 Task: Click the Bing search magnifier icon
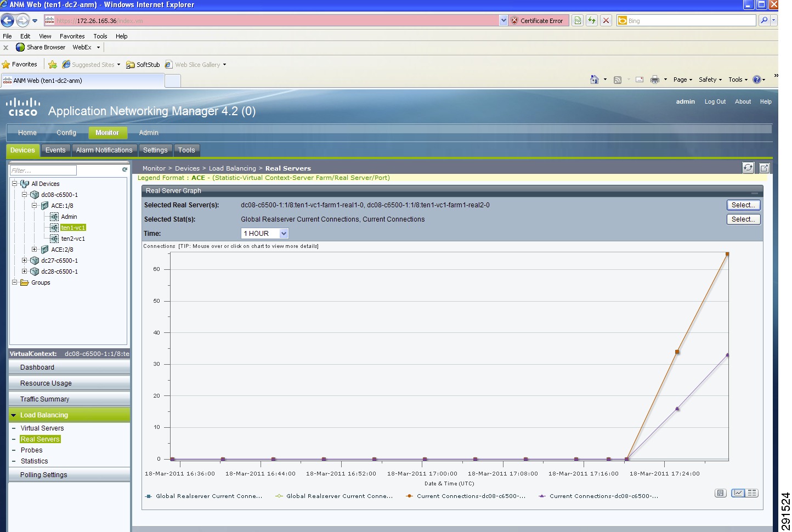point(764,20)
